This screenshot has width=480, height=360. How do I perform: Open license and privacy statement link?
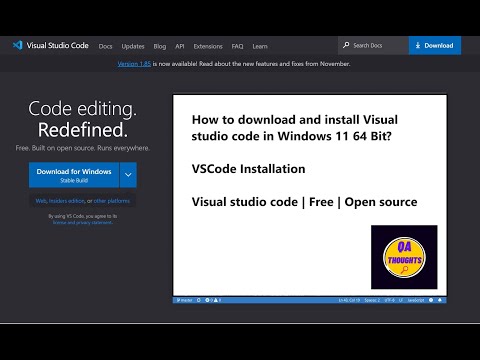click(82, 222)
